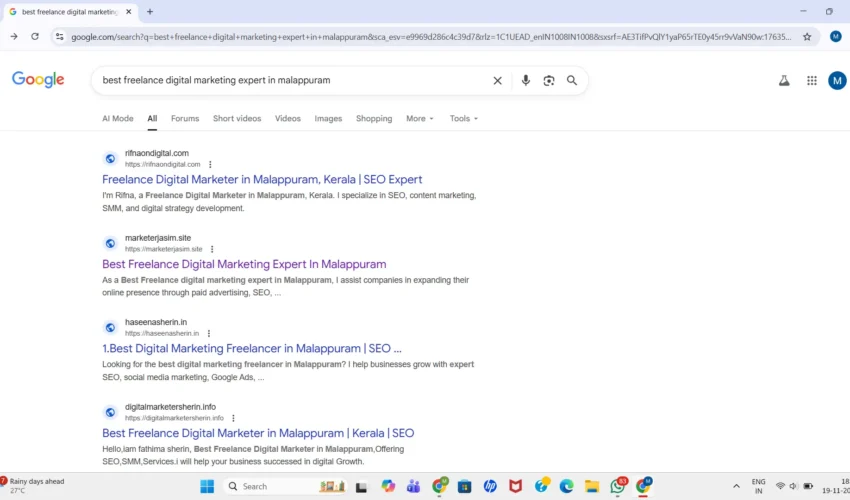Open a new browser tab
Screen dimensions: 850x500
150,12
